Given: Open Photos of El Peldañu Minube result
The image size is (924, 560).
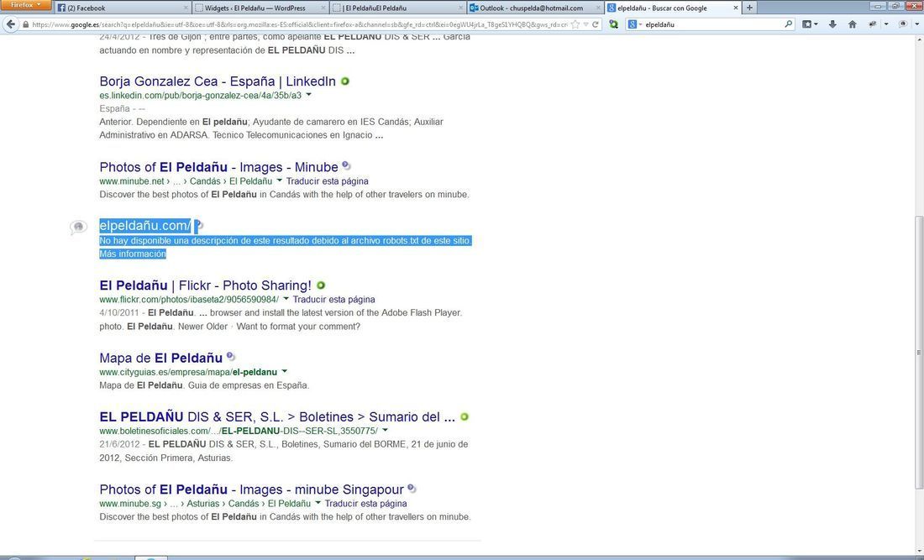Looking at the screenshot, I should click(218, 166).
